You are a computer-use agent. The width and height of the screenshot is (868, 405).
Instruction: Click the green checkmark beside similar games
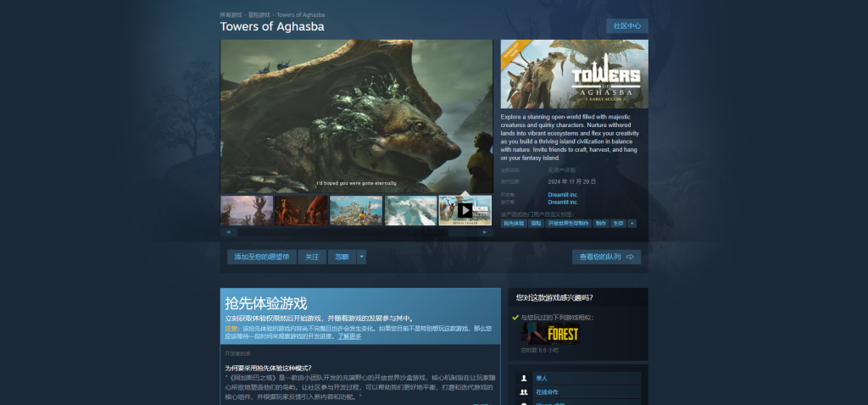pyautogui.click(x=515, y=318)
